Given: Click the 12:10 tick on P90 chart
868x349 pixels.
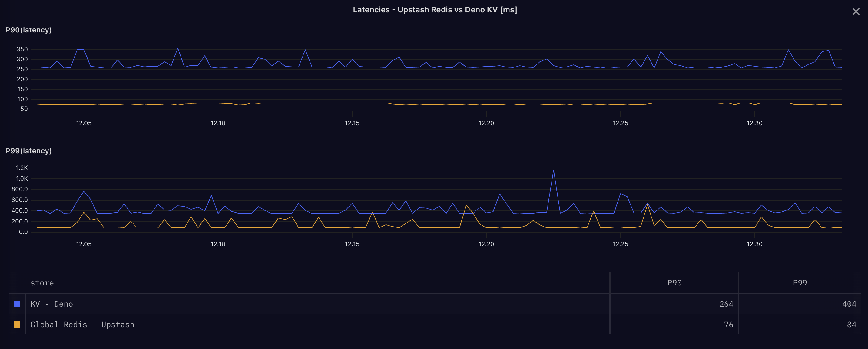Looking at the screenshot, I should click(218, 123).
